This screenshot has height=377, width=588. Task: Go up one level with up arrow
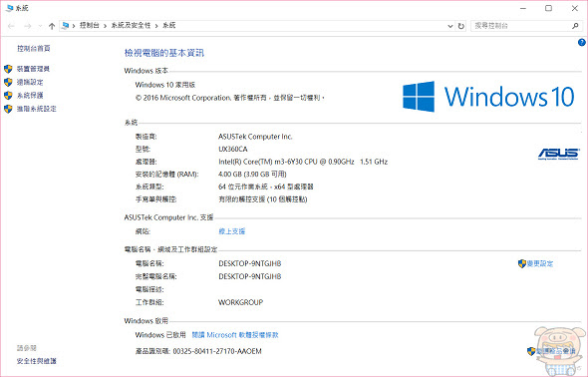52,26
